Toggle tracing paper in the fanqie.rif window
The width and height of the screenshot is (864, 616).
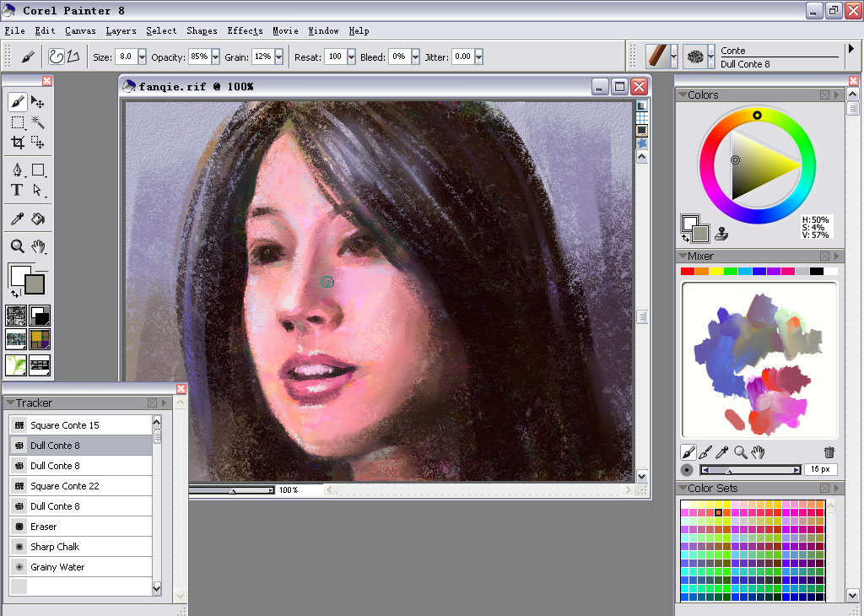(641, 105)
